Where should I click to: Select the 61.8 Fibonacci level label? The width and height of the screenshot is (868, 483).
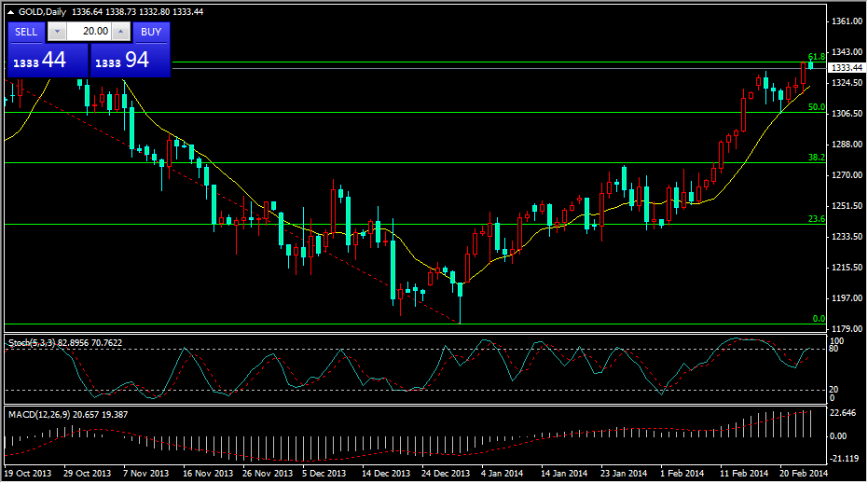pos(816,57)
